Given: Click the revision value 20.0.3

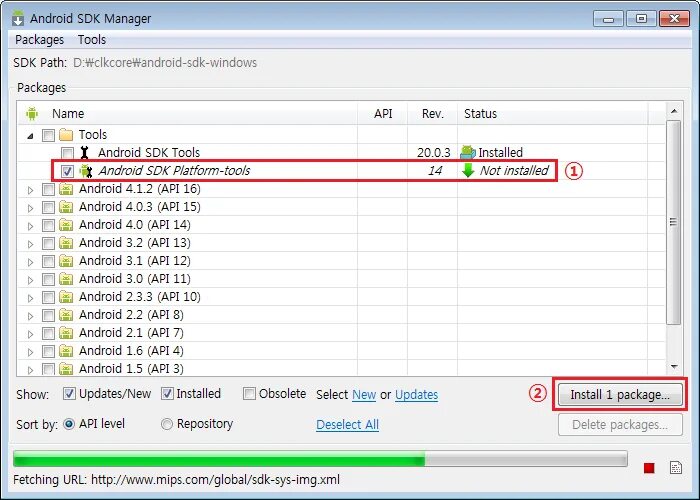Looking at the screenshot, I should [x=433, y=153].
